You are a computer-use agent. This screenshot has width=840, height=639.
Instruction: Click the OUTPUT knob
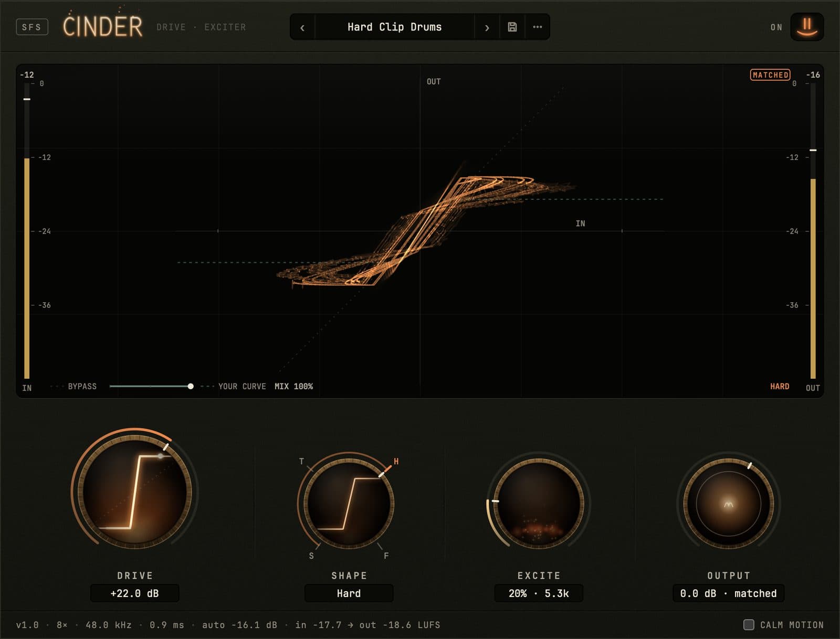(729, 504)
